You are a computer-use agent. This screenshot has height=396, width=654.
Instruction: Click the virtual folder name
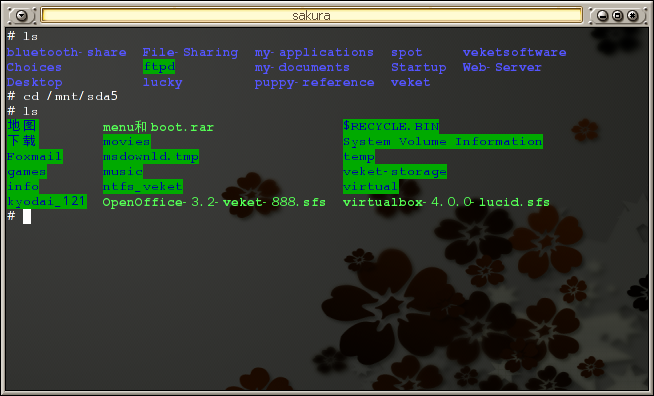pyautogui.click(x=371, y=187)
